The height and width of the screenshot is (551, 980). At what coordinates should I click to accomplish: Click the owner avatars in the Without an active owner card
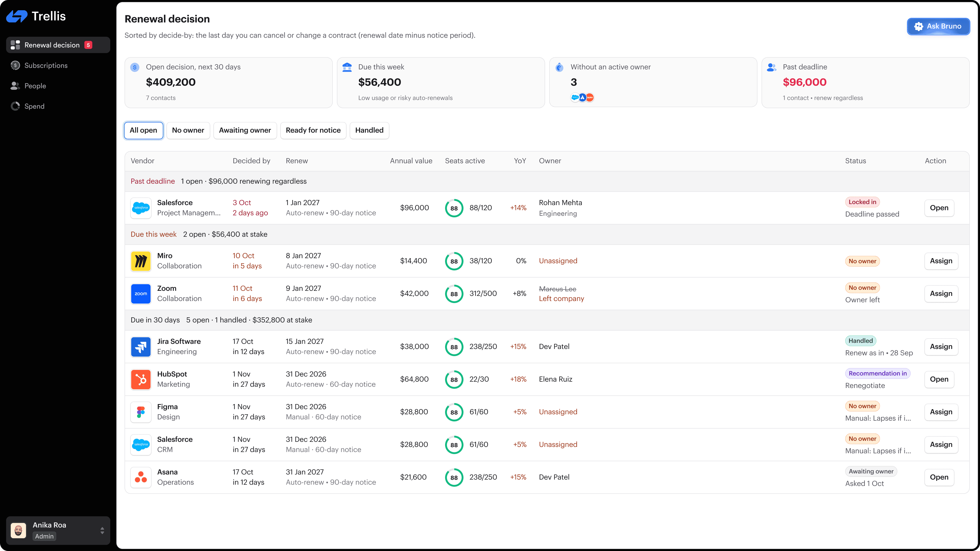(x=582, y=98)
